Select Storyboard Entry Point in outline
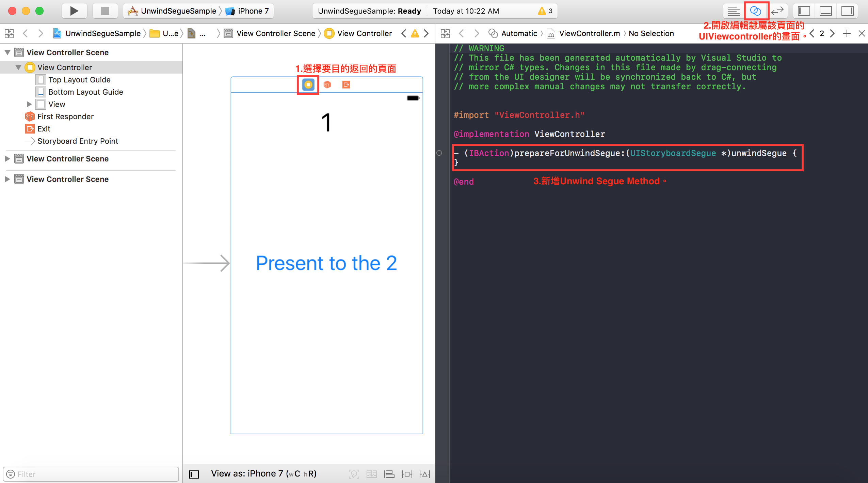Viewport: 868px width, 483px height. pos(91,141)
